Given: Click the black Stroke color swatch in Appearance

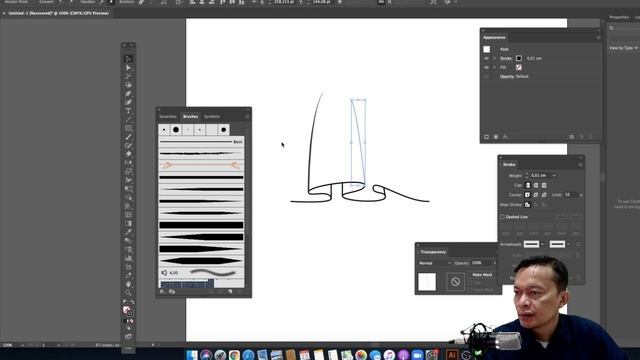Looking at the screenshot, I should tap(519, 58).
